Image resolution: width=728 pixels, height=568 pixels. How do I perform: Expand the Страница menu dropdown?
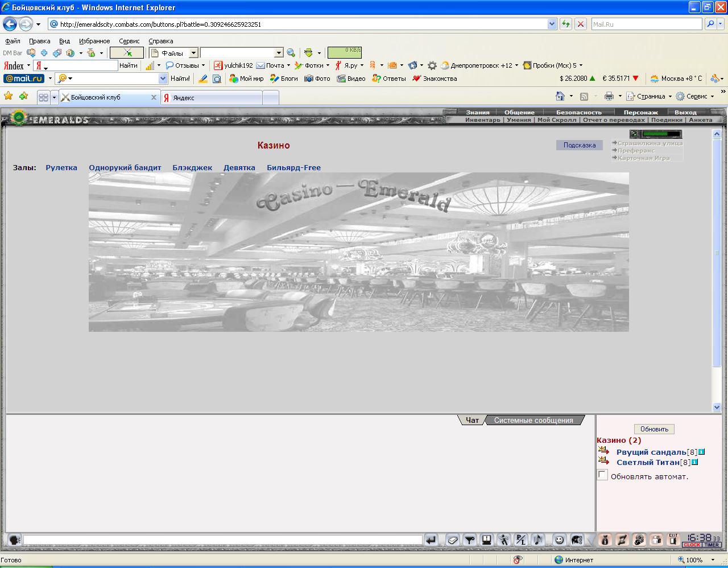coord(670,96)
